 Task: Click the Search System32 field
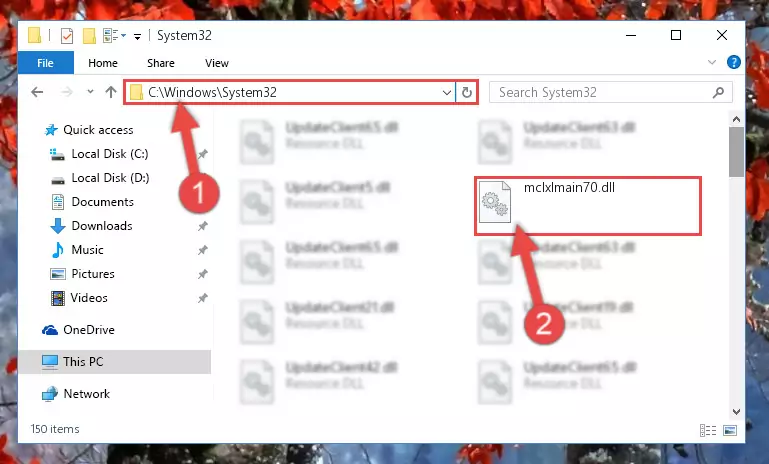click(x=604, y=92)
